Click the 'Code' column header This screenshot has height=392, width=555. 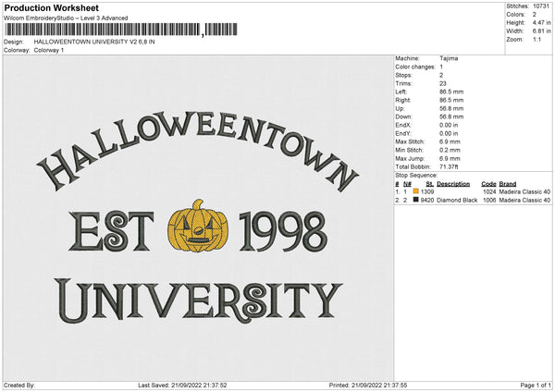click(488, 184)
